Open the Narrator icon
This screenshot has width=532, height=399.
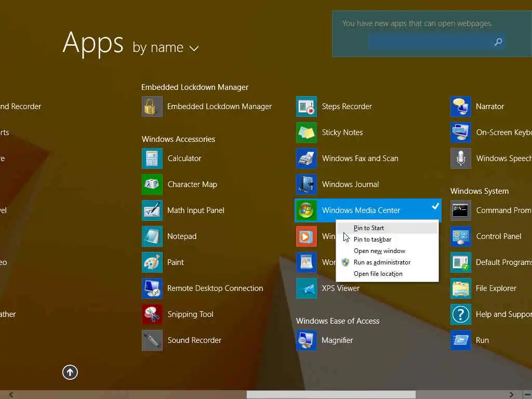tap(461, 107)
